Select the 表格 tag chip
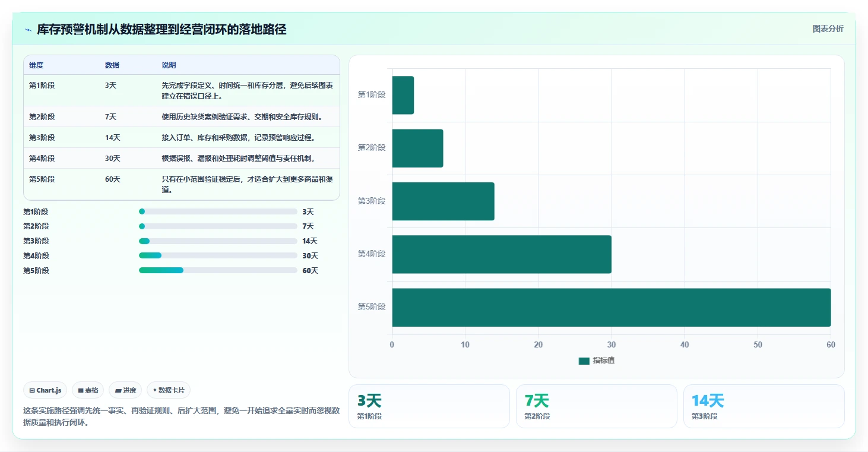The image size is (868, 452). click(x=88, y=390)
